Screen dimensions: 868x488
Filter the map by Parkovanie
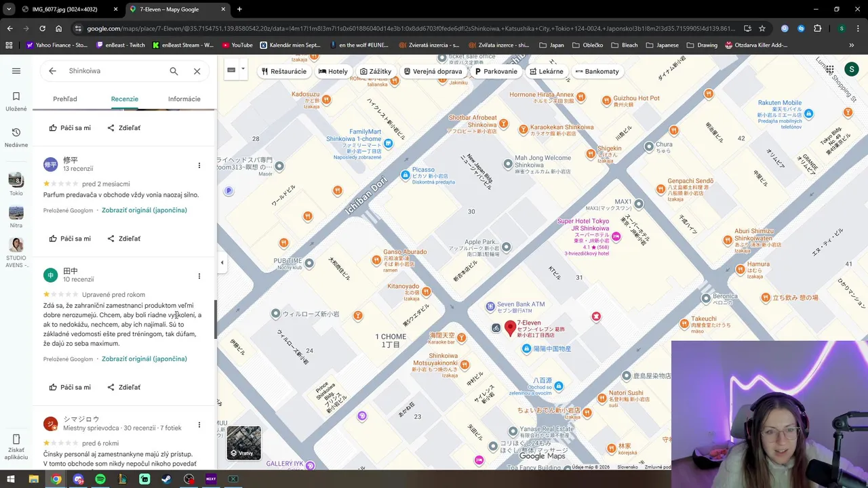[496, 71]
